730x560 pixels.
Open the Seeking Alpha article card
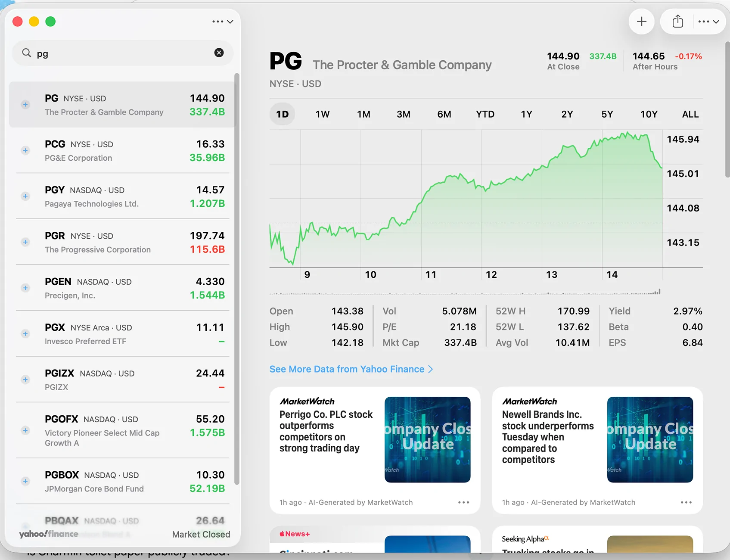pos(597,539)
